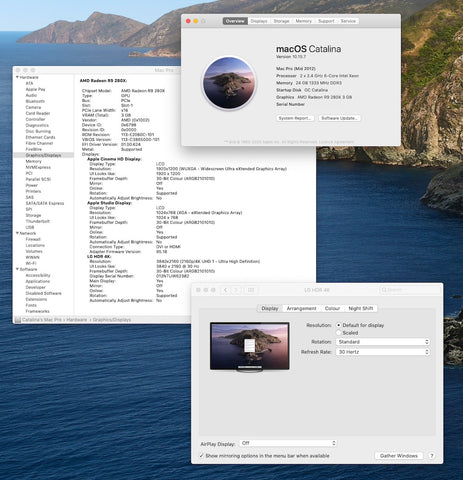Click the Gather Windows button
Image resolution: width=463 pixels, height=480 pixels.
399,456
